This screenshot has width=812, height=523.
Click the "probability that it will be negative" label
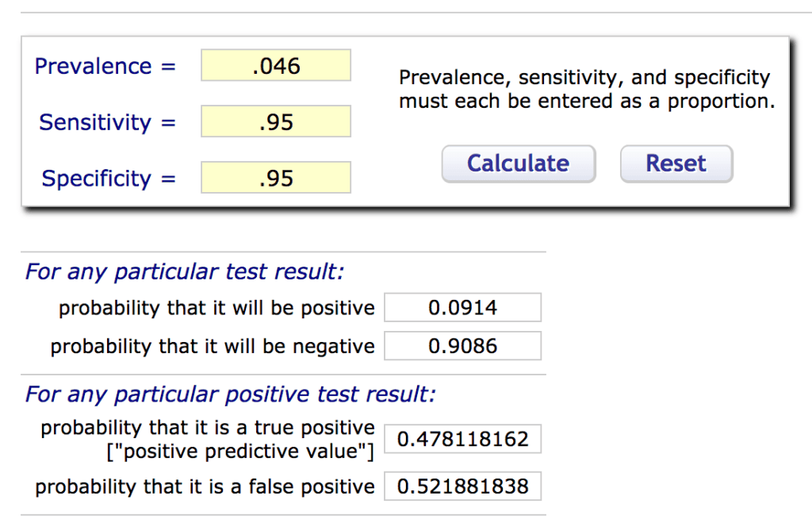tap(213, 347)
